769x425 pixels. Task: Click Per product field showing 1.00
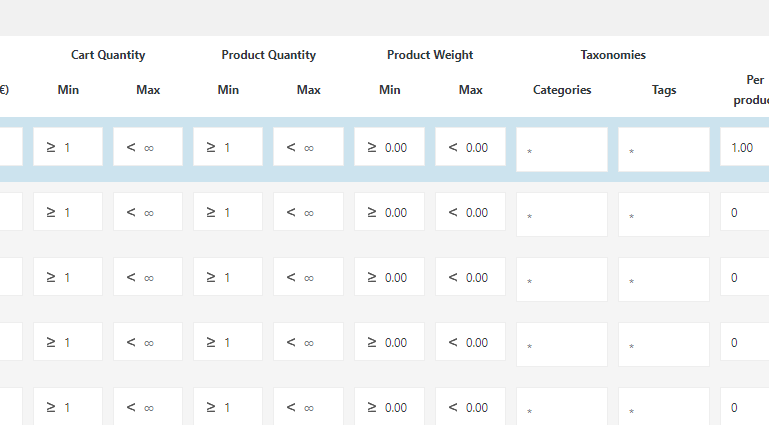coord(744,147)
